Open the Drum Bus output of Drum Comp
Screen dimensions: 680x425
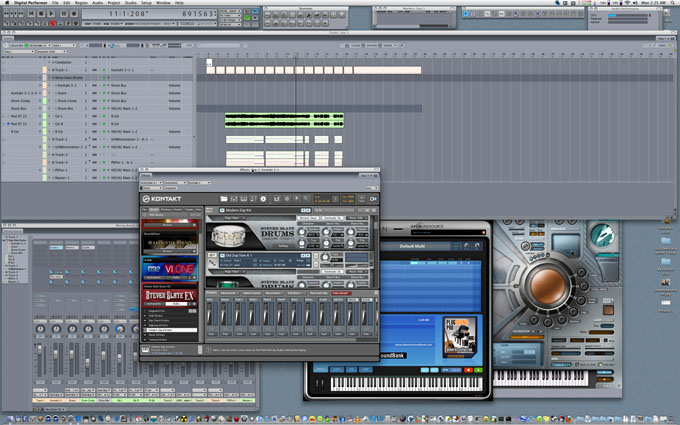(118, 101)
